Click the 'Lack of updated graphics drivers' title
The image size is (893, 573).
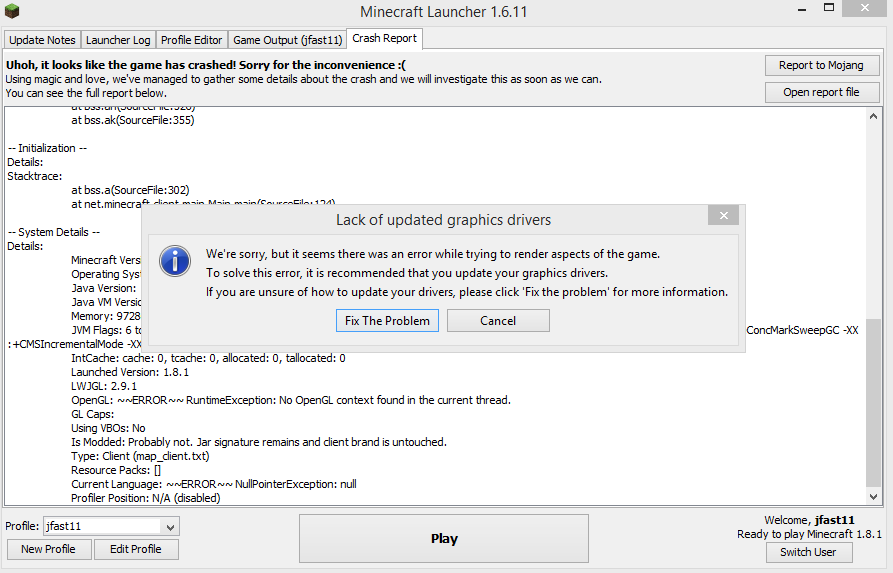443,220
